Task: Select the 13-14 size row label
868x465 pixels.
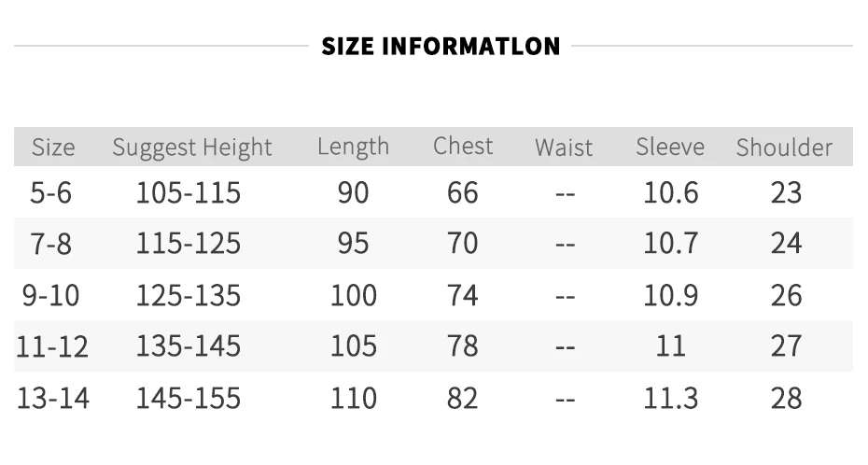Action: click(53, 398)
